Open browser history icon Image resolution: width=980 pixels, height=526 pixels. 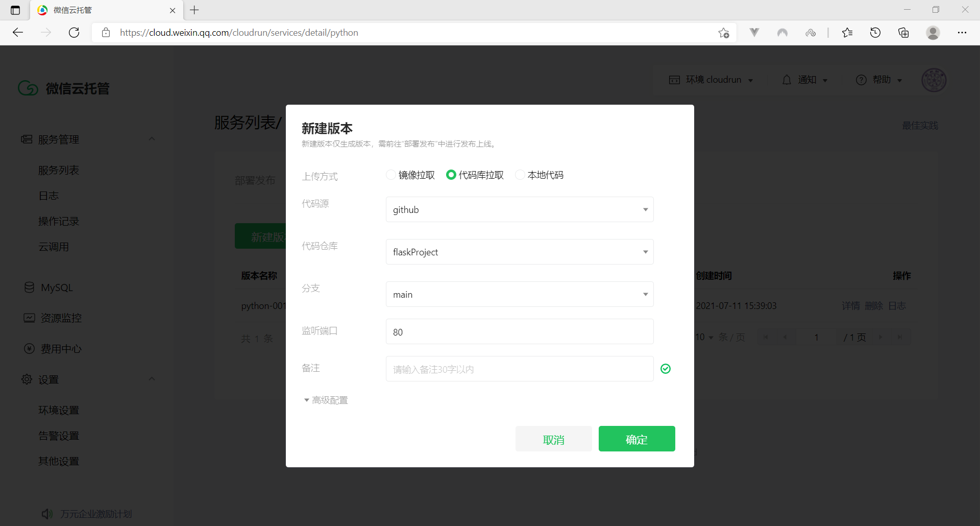[875, 33]
